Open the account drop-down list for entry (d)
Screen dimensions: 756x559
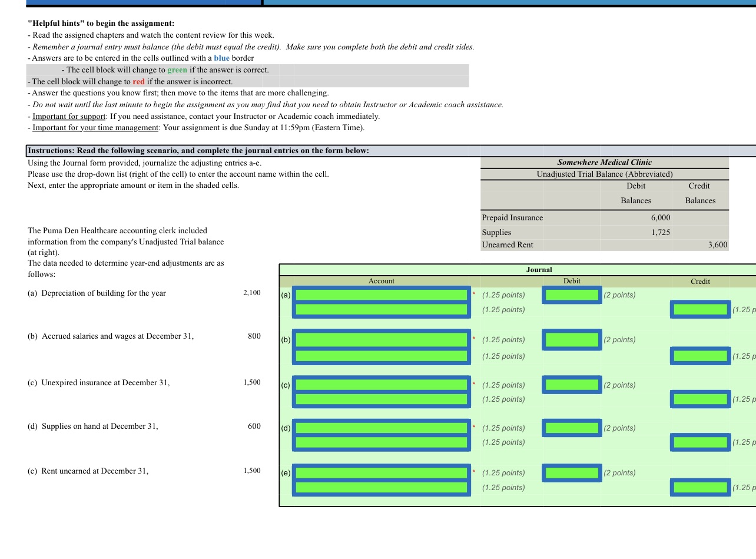pos(381,428)
